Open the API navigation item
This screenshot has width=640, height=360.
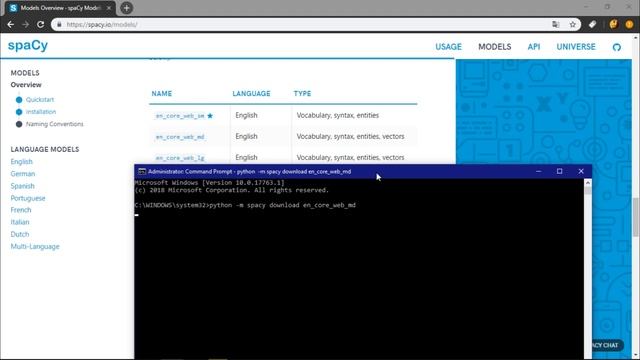click(534, 47)
